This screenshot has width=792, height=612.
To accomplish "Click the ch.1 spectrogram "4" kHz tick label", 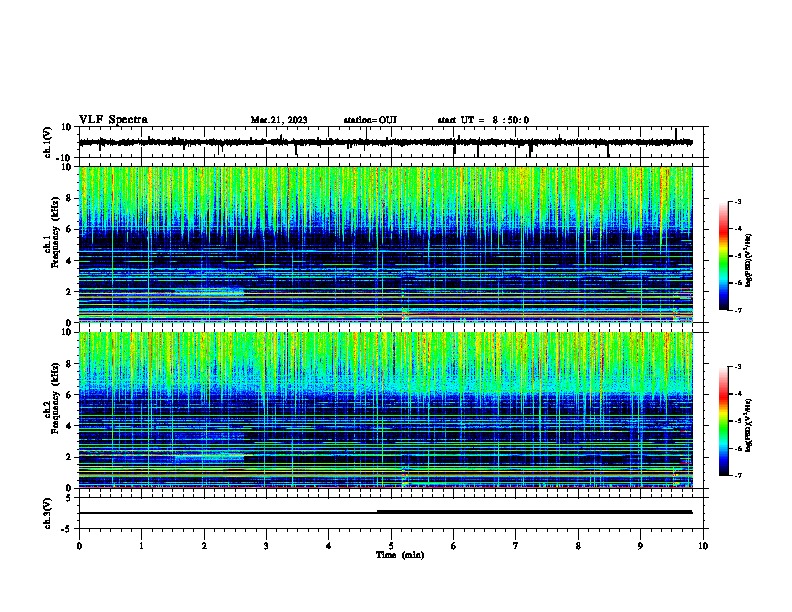I will pyautogui.click(x=70, y=261).
